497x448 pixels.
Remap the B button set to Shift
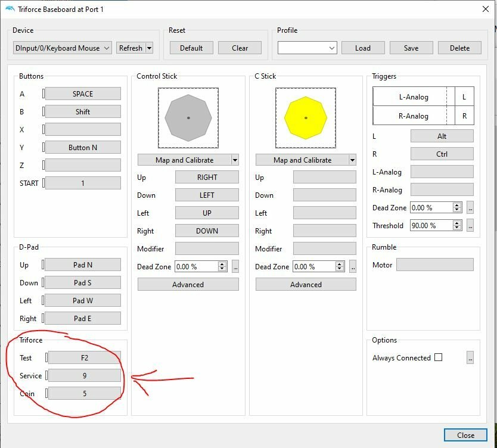click(x=83, y=111)
